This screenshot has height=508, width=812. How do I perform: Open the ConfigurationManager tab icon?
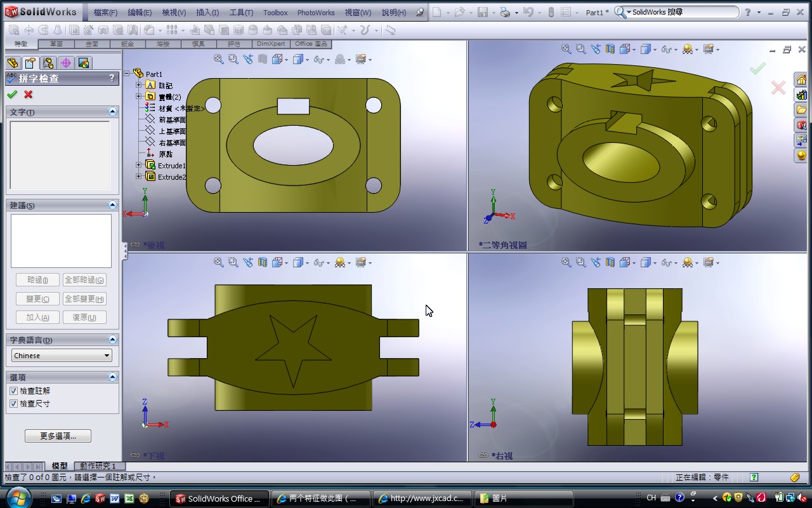(x=48, y=62)
